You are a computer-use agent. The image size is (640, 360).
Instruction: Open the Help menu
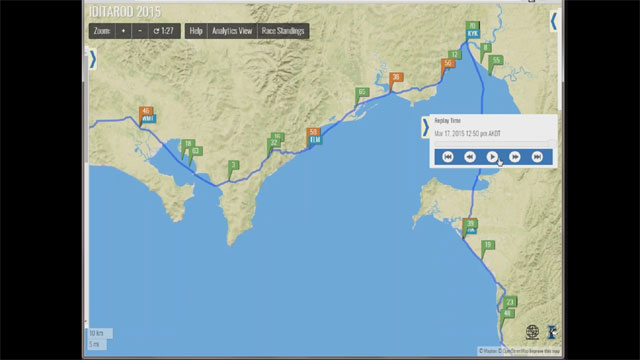point(196,31)
